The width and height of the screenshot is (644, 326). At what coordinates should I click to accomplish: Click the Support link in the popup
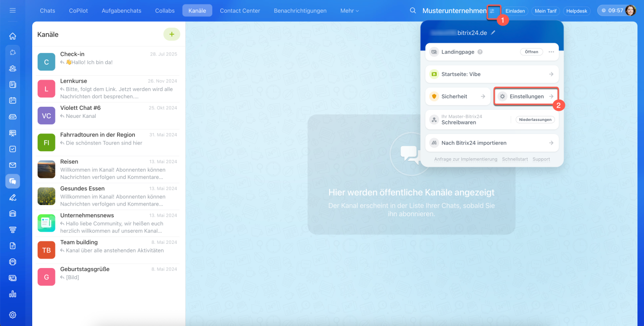click(541, 159)
